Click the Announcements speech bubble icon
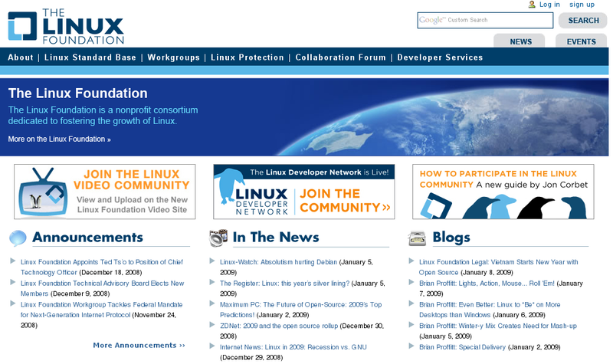 18,238
